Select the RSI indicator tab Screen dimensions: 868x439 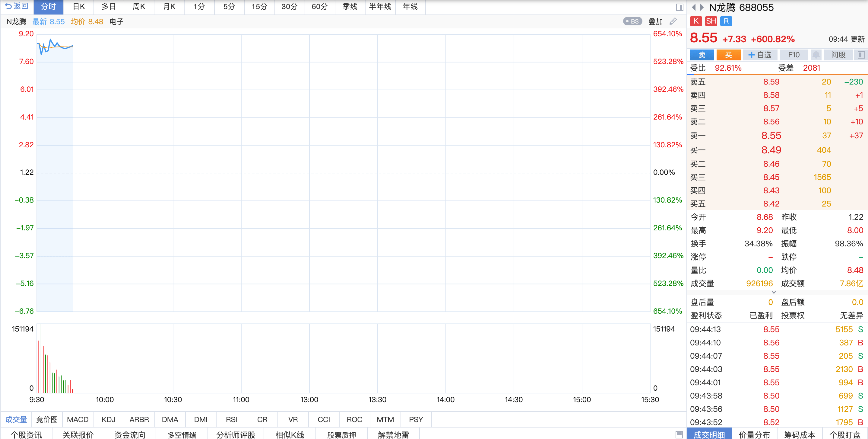tap(232, 419)
